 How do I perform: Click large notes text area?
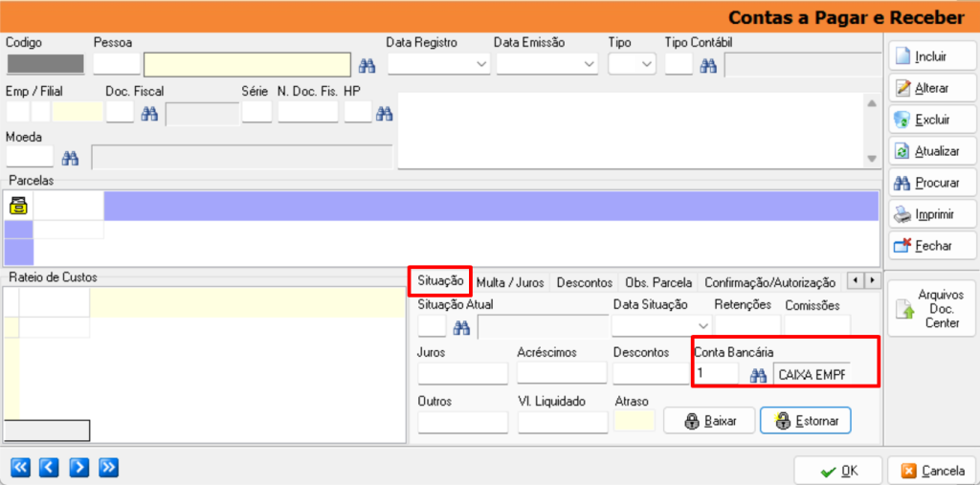tap(631, 131)
